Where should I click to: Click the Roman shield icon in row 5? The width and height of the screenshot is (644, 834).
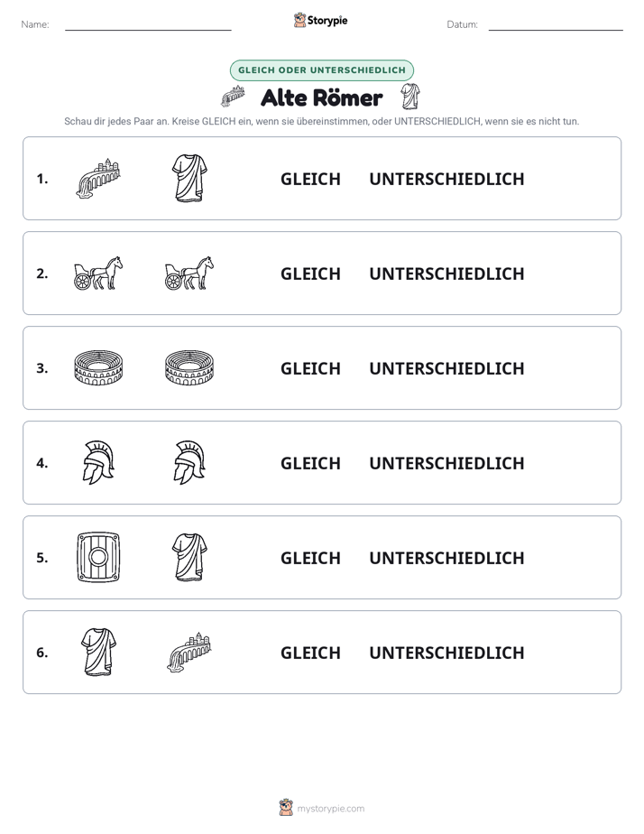(x=98, y=557)
